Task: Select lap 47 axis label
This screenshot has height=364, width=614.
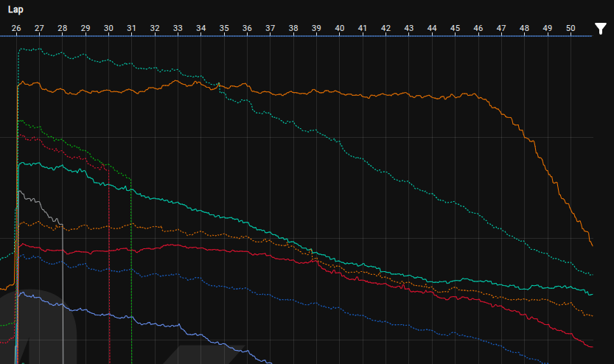Action: pyautogui.click(x=501, y=28)
